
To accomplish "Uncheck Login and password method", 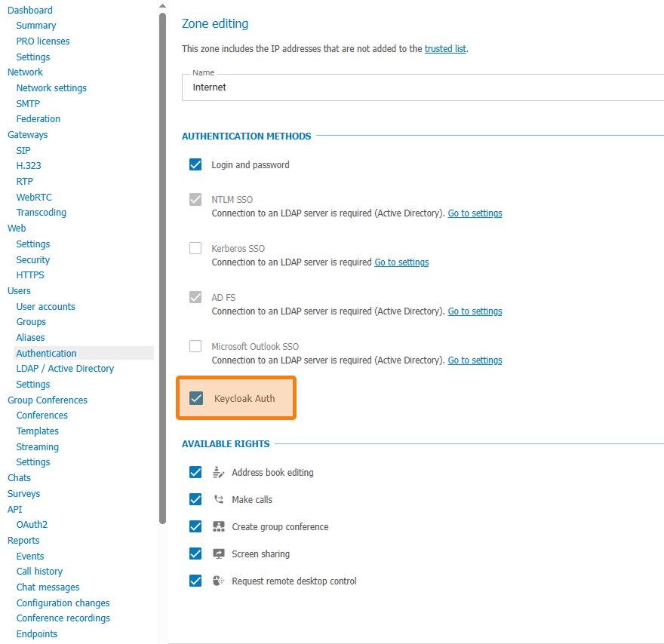I will (195, 164).
